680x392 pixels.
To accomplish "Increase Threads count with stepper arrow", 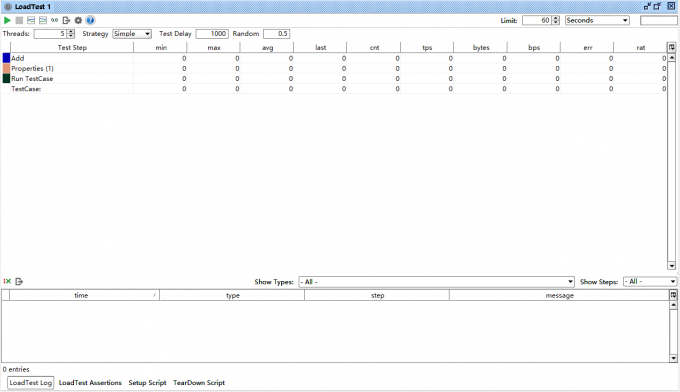I will pyautogui.click(x=71, y=31).
